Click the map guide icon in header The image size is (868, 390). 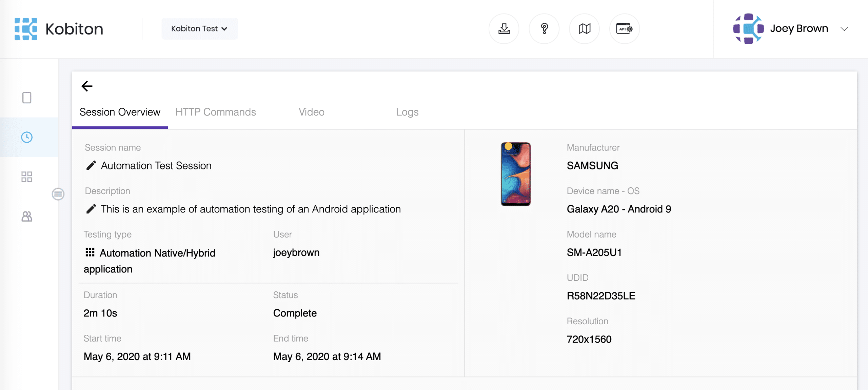click(x=584, y=29)
